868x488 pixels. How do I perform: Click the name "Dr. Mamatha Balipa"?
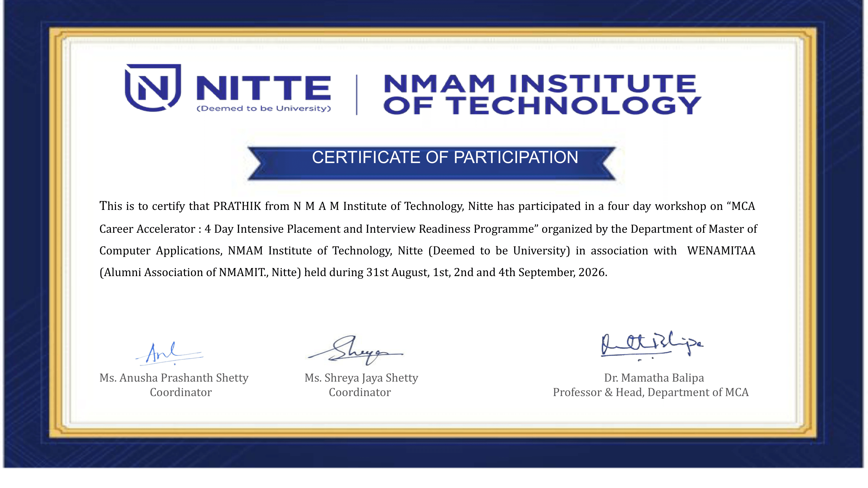point(654,378)
